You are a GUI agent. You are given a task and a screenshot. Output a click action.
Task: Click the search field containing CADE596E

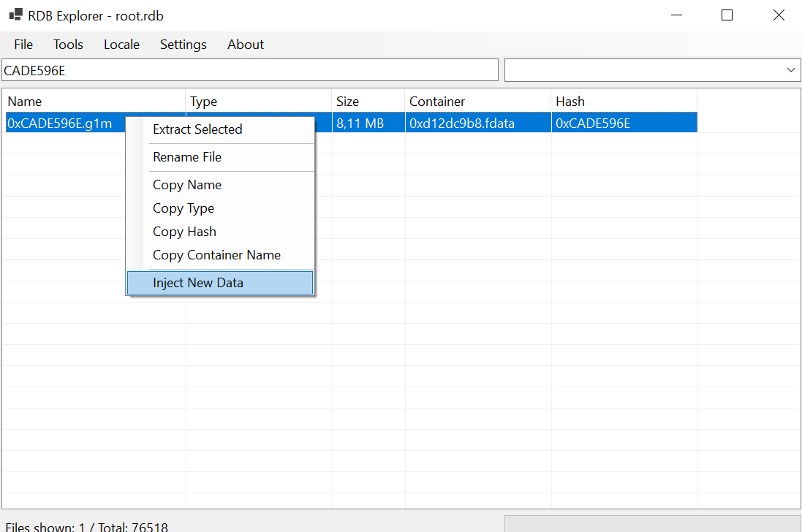tap(250, 70)
